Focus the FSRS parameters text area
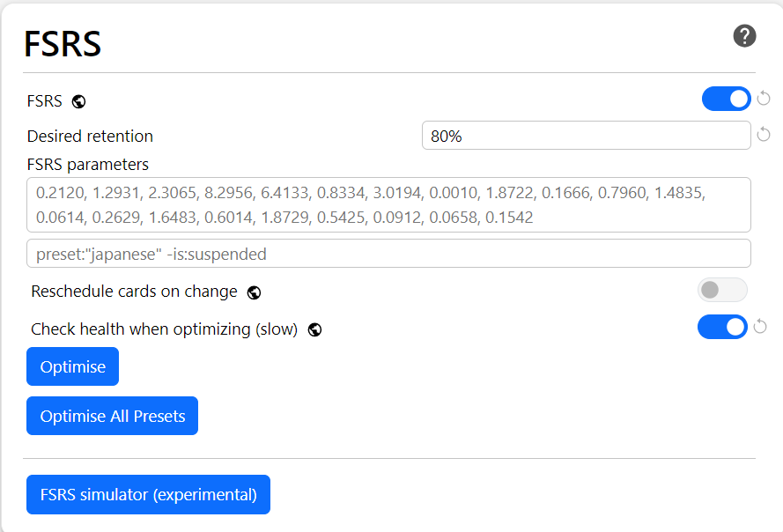The height and width of the screenshot is (532, 783). click(388, 204)
